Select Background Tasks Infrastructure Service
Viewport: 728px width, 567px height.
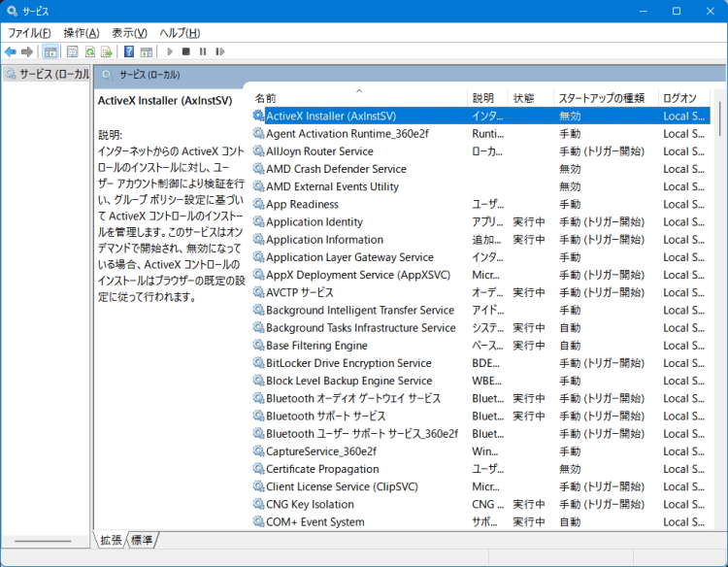(481, 328)
